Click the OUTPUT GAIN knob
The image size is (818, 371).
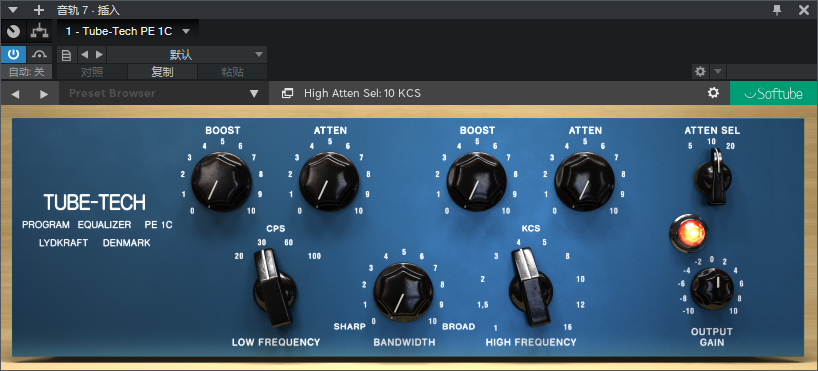(712, 289)
